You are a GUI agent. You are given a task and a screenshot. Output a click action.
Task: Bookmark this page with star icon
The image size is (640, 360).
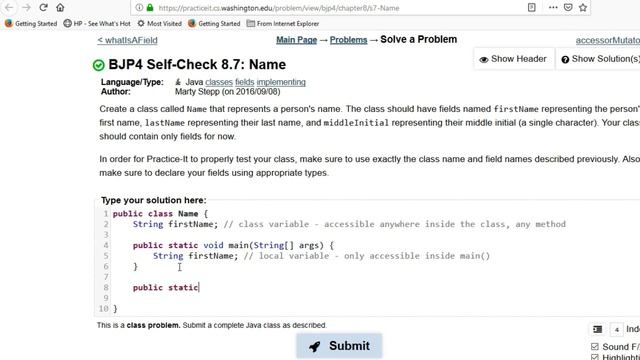pyautogui.click(x=583, y=7)
